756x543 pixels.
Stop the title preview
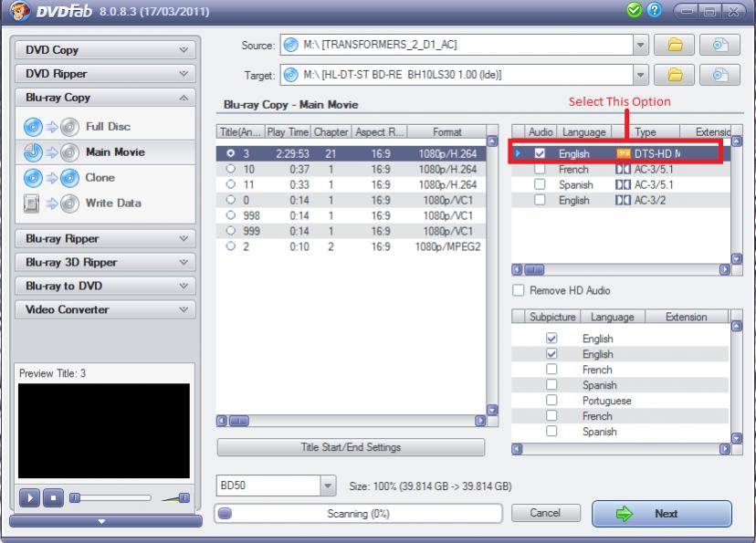point(54,497)
